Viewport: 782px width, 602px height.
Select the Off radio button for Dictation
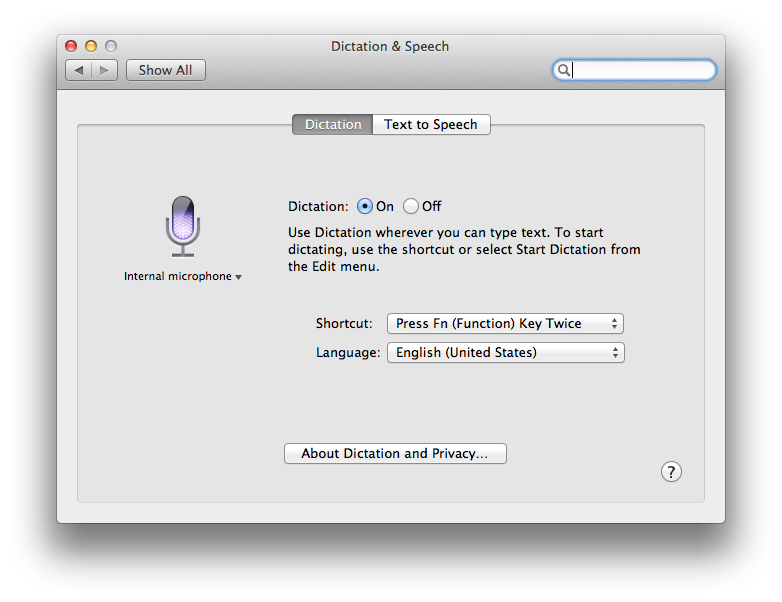tap(411, 206)
